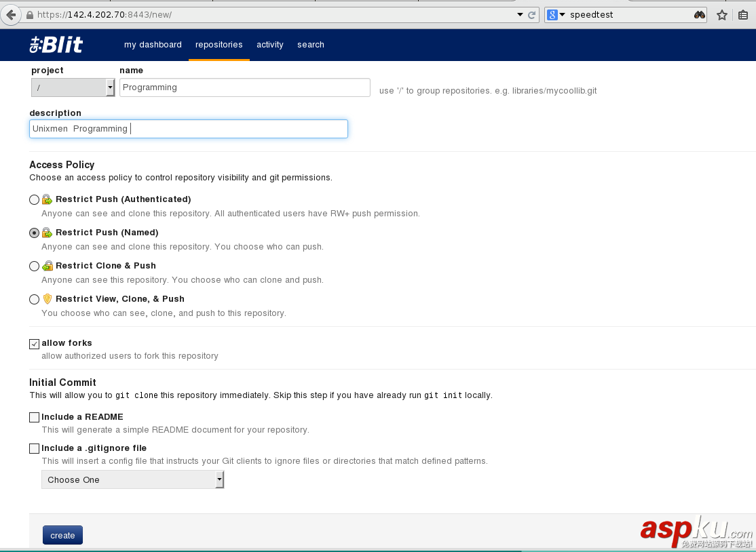Select Restrict Push (Named) radio button
756x552 pixels.
point(34,233)
